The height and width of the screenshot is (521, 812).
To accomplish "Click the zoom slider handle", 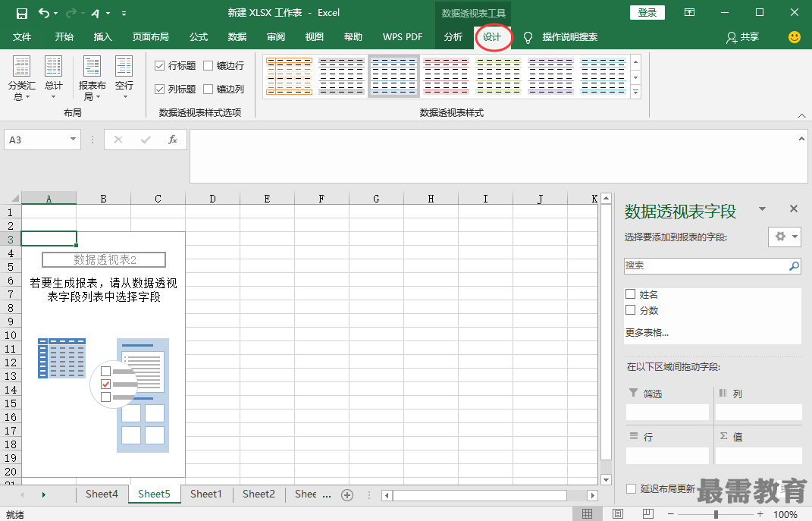I will [716, 514].
